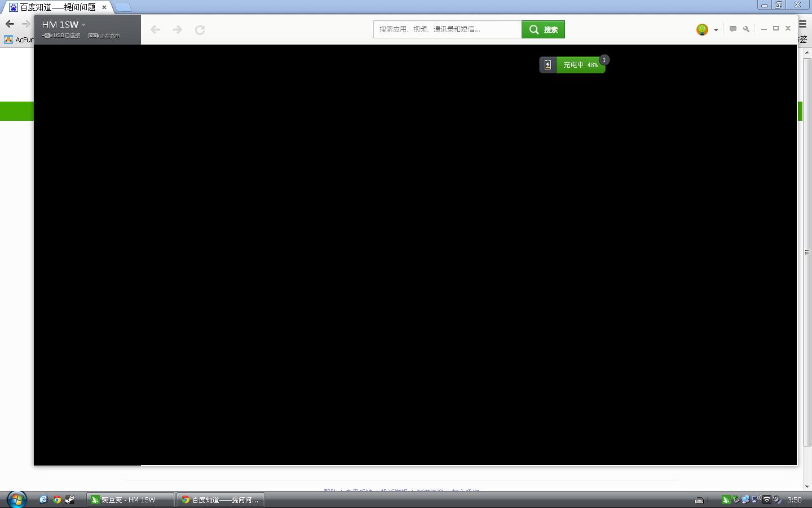812x508 pixels.
Task: Click the Wandoujia forward arrow
Action: coord(177,29)
